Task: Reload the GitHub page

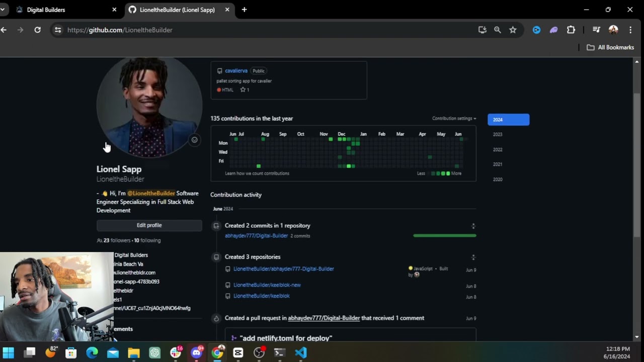Action: 37,30
